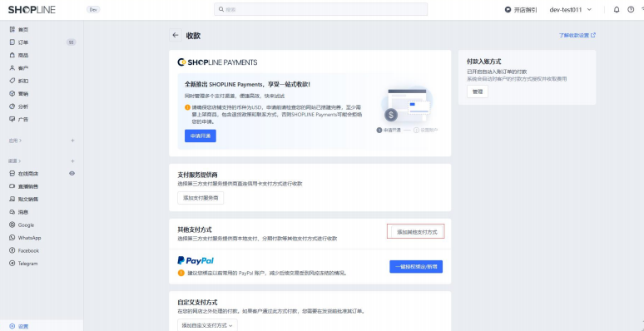
Task: Open 分析 analytics chart icon
Action: (12, 106)
